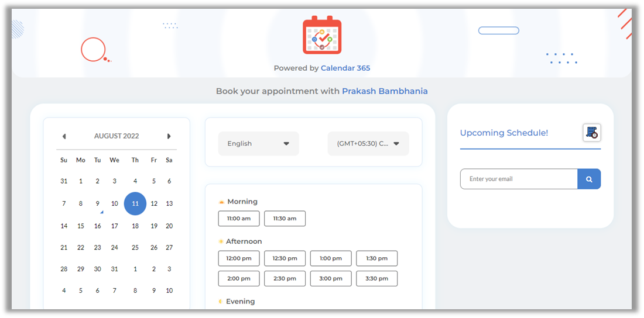644x318 pixels.
Task: Click the AUGUST 2022 month header
Action: pos(117,136)
